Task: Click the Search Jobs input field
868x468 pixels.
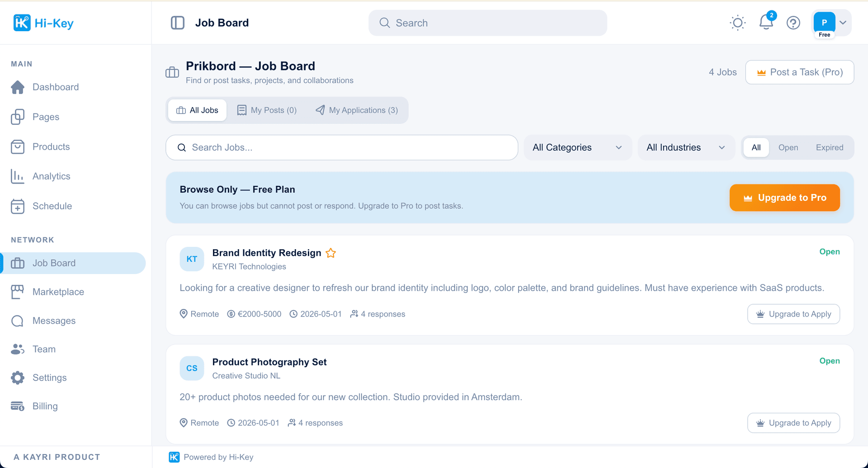Action: coord(342,147)
